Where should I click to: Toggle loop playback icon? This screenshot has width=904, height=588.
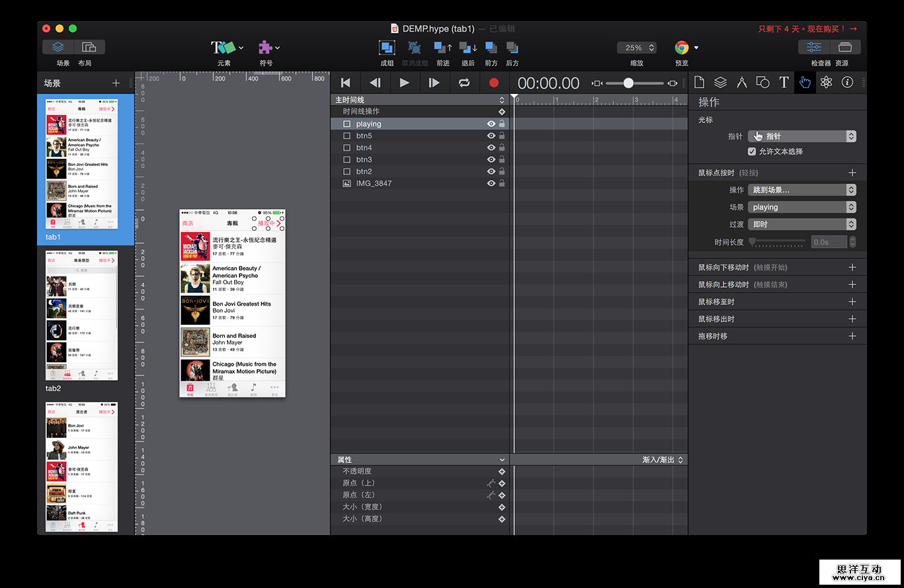click(x=464, y=83)
